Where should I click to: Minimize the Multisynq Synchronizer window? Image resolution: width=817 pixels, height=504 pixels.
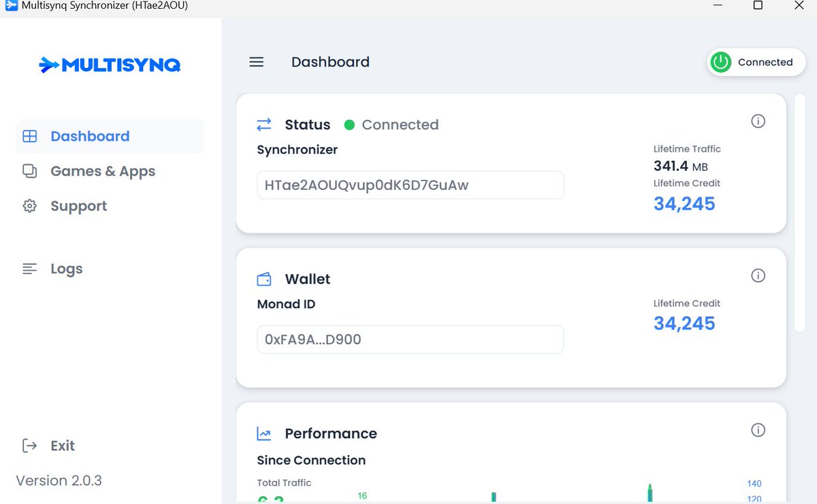(718, 5)
